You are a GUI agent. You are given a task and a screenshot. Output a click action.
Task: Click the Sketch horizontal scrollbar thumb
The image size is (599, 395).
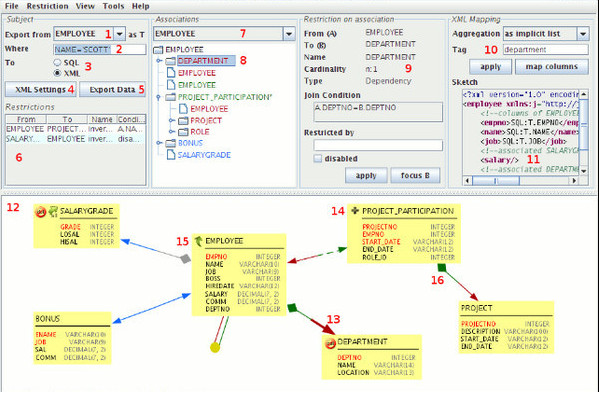pos(496,181)
